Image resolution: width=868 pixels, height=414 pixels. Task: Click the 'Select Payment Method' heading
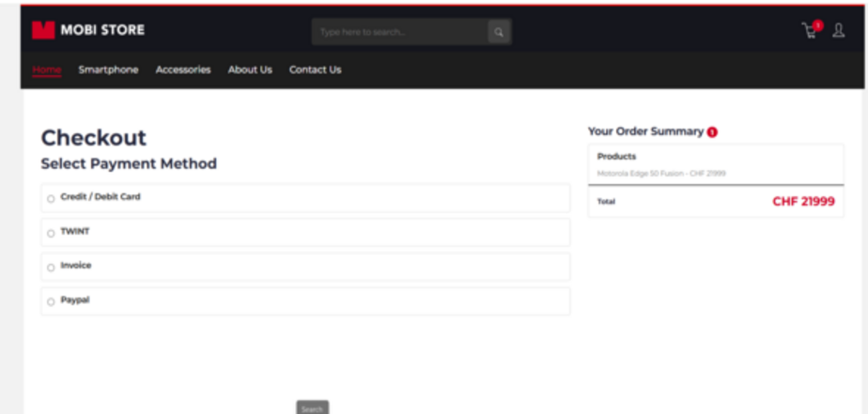pyautogui.click(x=129, y=164)
